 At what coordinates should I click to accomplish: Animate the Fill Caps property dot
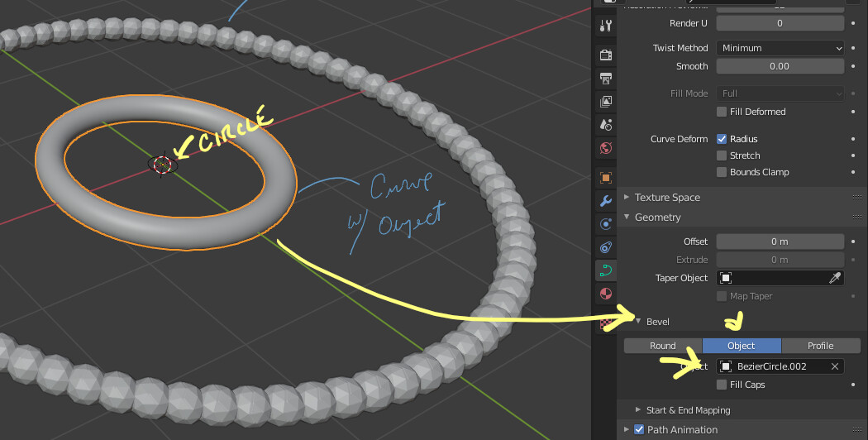click(x=853, y=385)
